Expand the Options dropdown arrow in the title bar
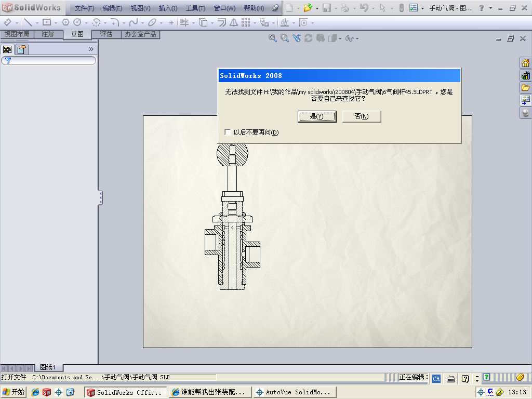This screenshot has height=399, width=532. [x=422, y=8]
